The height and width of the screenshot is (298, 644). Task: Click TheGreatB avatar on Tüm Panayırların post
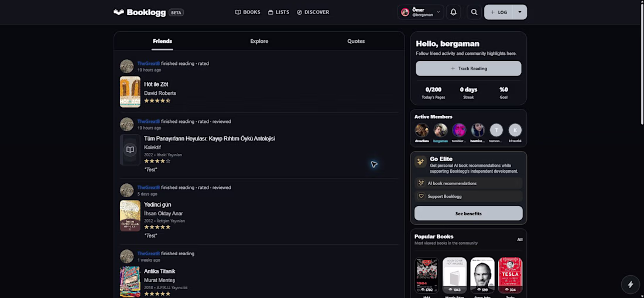(x=126, y=124)
